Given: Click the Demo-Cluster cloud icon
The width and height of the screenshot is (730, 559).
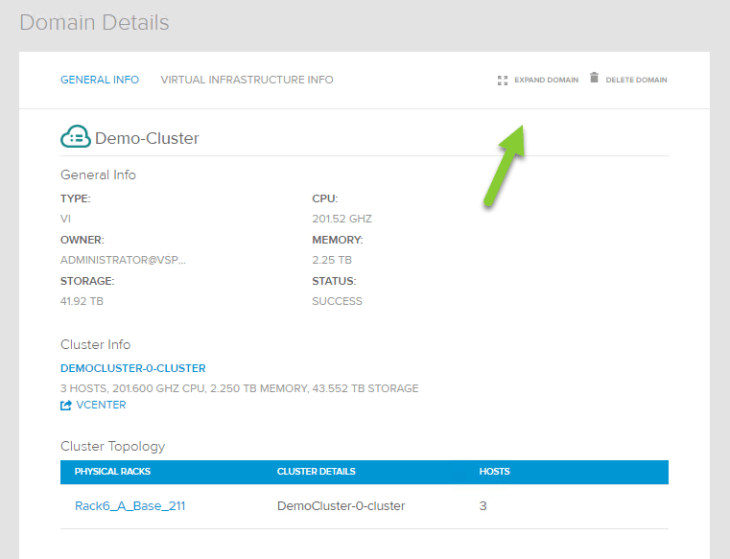Looking at the screenshot, I should tap(75, 137).
